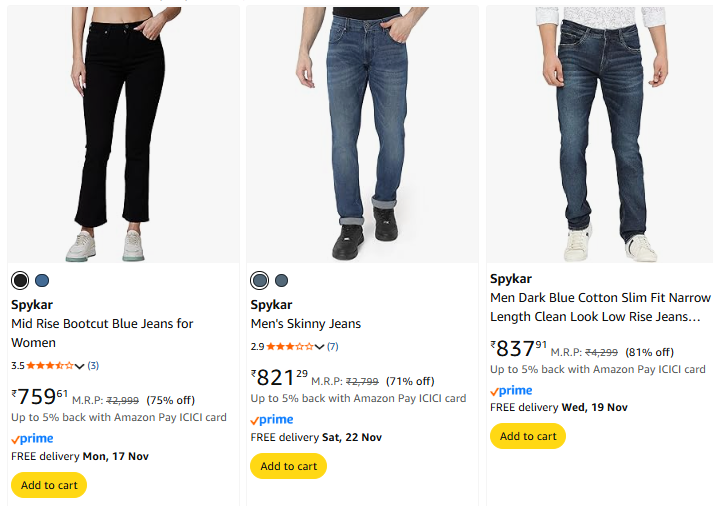The image size is (713, 506).
Task: Click Prime logo under Dark Blue Slim Fit jeans
Action: pyautogui.click(x=511, y=391)
